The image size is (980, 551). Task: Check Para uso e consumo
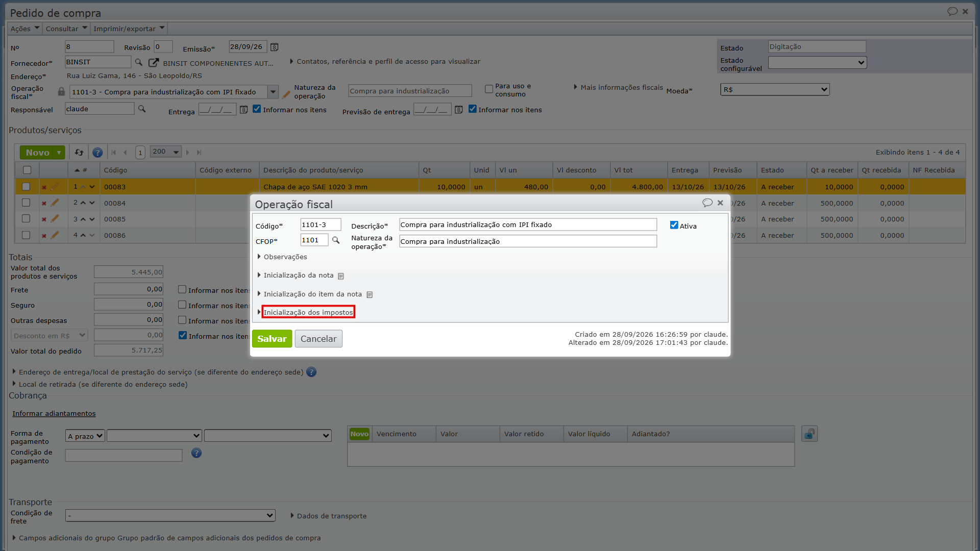pos(489,89)
